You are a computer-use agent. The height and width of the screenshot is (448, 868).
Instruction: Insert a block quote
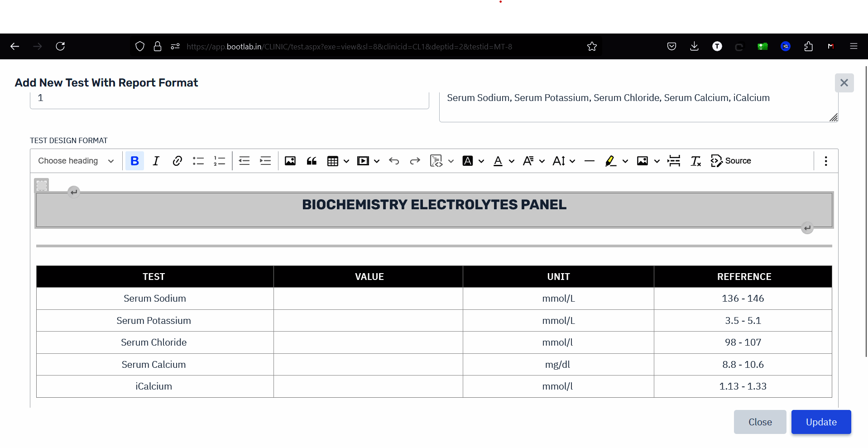click(x=312, y=161)
